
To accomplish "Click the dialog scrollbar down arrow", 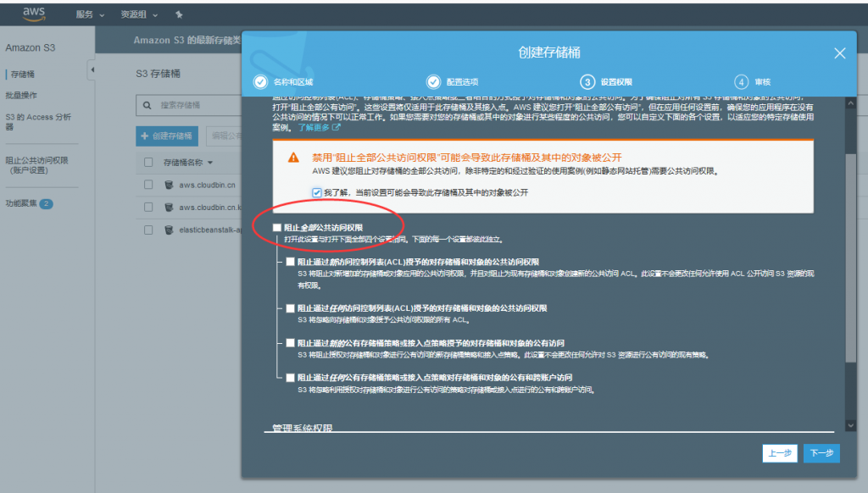I will tap(850, 425).
